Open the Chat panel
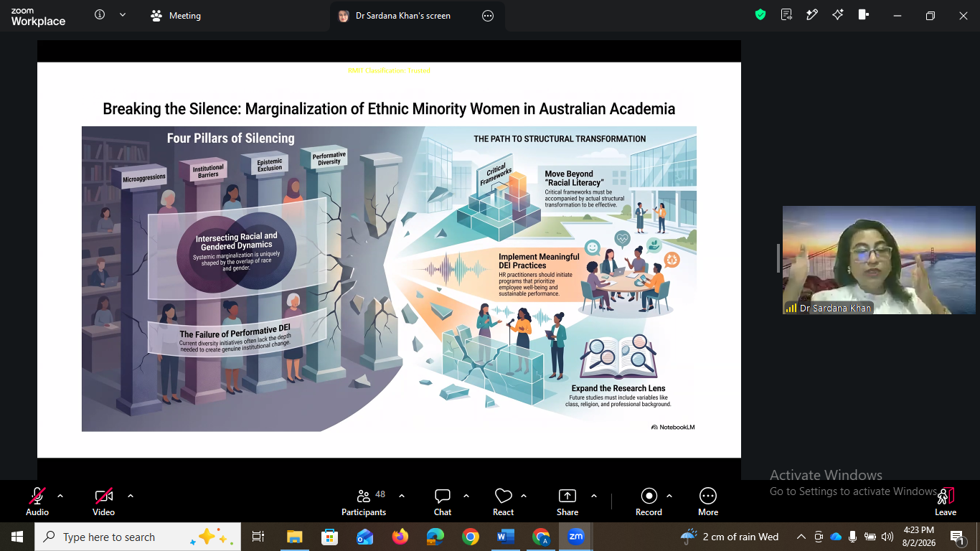 443,501
